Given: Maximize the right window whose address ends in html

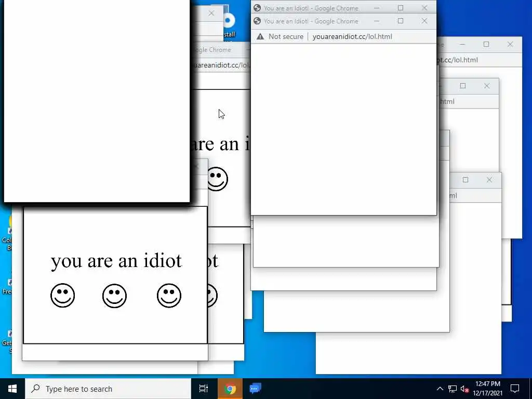Looking at the screenshot, I should (x=463, y=86).
